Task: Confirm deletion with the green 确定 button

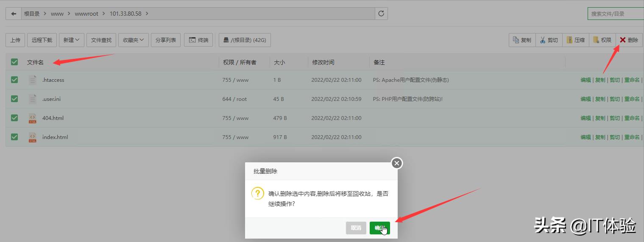Action: click(380, 228)
